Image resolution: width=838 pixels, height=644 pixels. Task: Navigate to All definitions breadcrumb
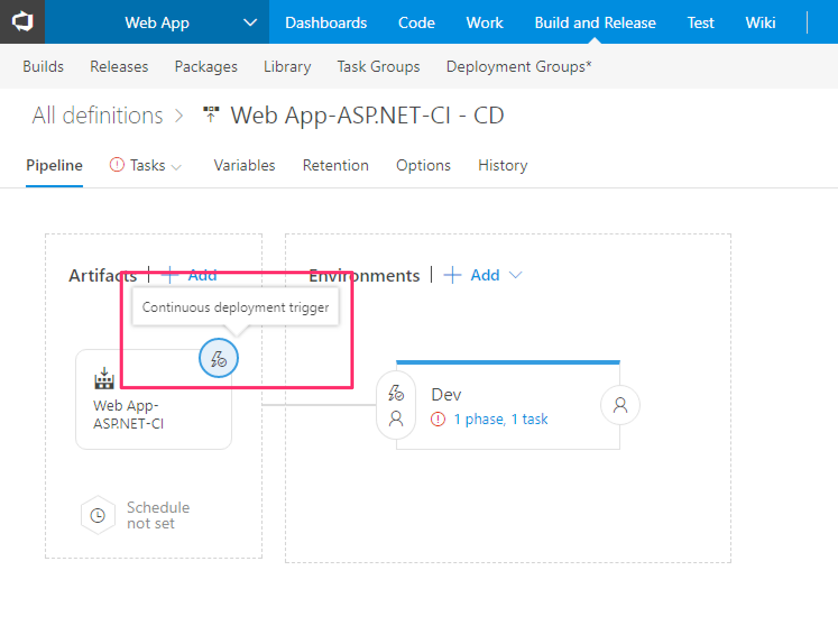pos(98,116)
